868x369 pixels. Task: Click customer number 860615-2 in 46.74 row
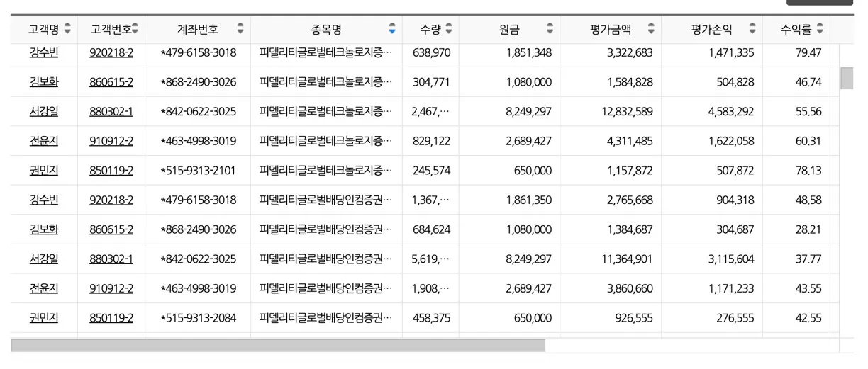(x=111, y=82)
